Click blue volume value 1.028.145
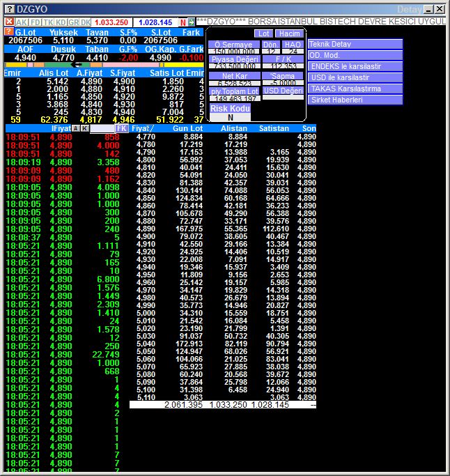Screen dimensions: 450x476 [155, 22]
